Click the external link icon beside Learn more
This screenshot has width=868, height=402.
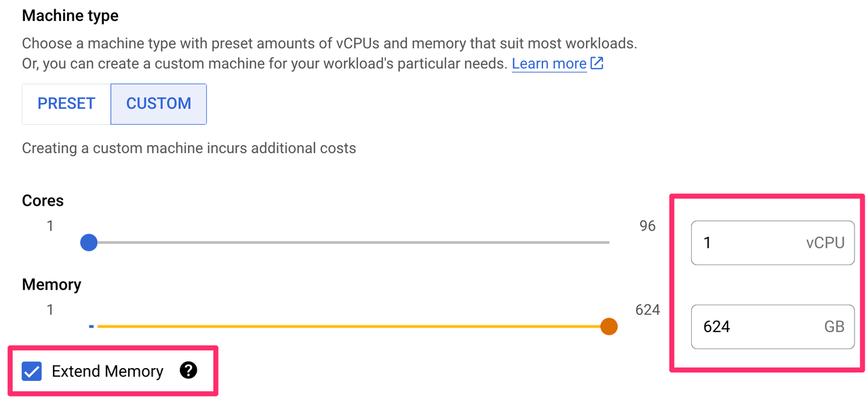[595, 62]
